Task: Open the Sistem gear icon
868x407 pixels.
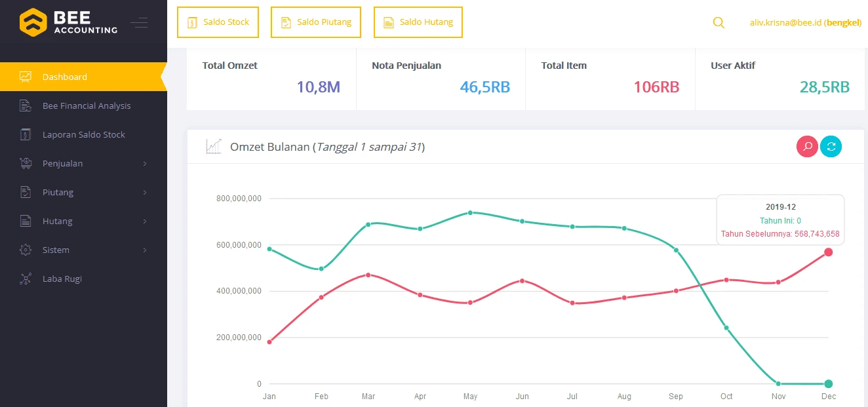Action: [x=26, y=250]
